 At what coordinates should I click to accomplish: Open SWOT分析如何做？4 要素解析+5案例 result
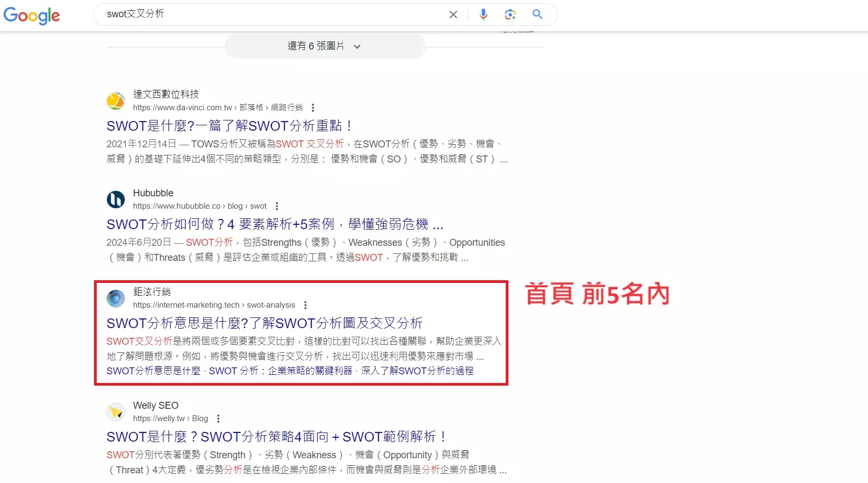tap(275, 224)
